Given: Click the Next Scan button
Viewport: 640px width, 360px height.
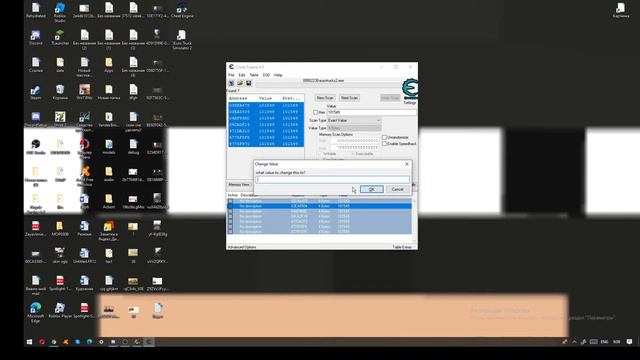Looking at the screenshot, I should coord(349,98).
